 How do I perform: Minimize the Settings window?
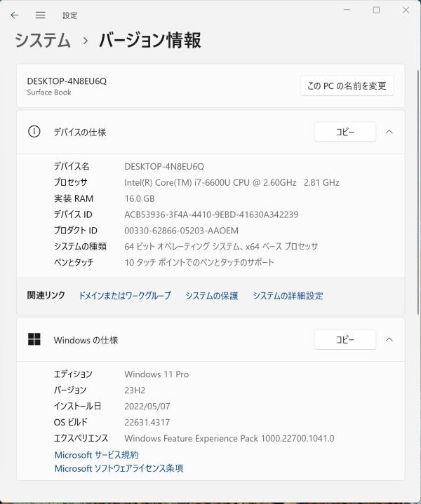point(346,10)
